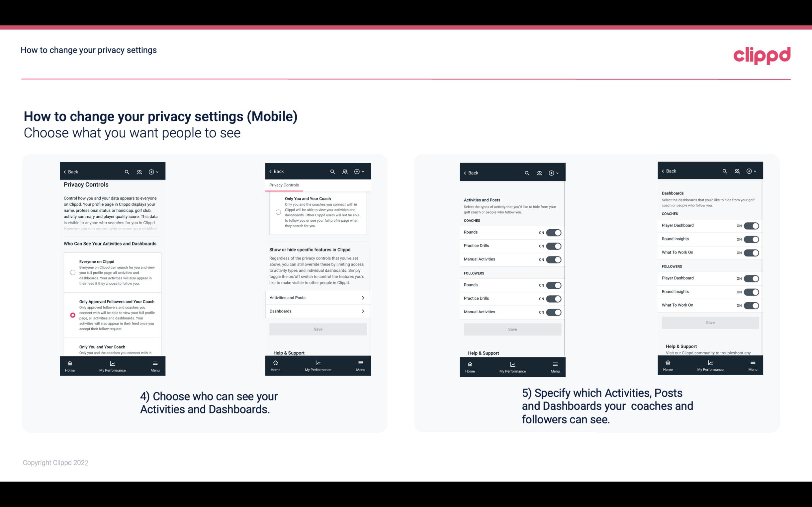The image size is (812, 507).
Task: Click the Back chevron arrow top left
Action: tap(65, 171)
